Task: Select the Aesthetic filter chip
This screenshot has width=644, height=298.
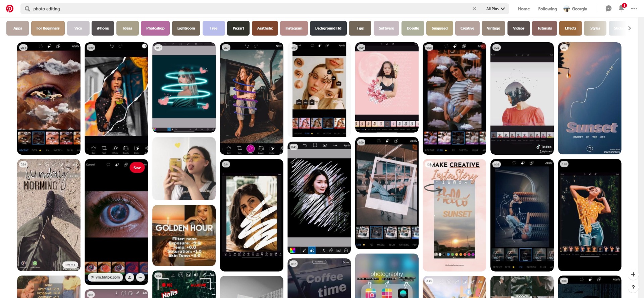Action: (x=265, y=28)
